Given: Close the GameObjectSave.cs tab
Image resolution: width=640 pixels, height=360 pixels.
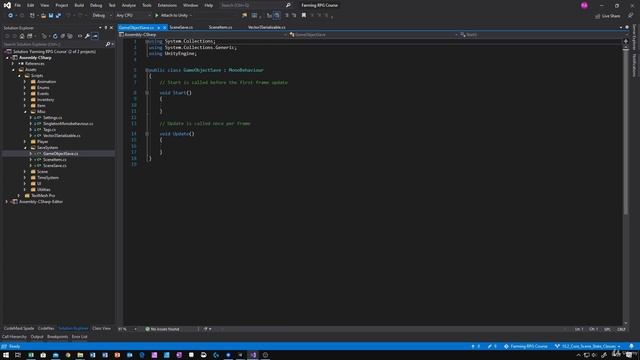Looking at the screenshot, I should [164, 27].
